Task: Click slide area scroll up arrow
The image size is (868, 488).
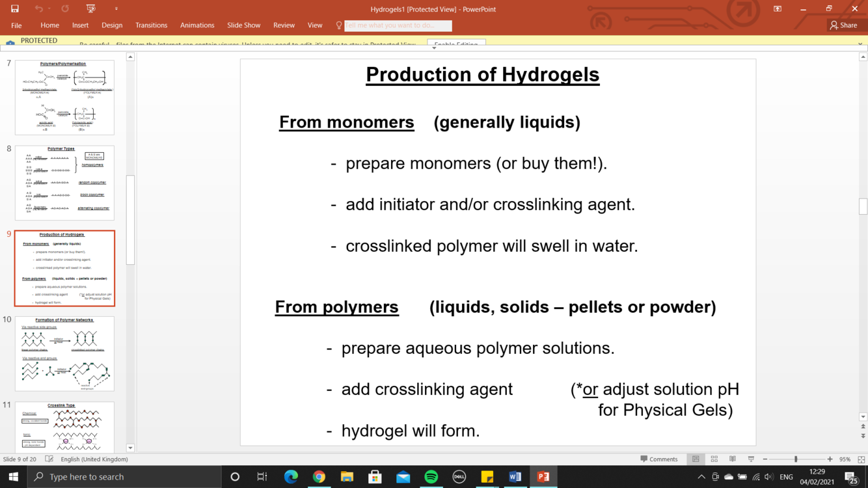Action: coord(863,57)
